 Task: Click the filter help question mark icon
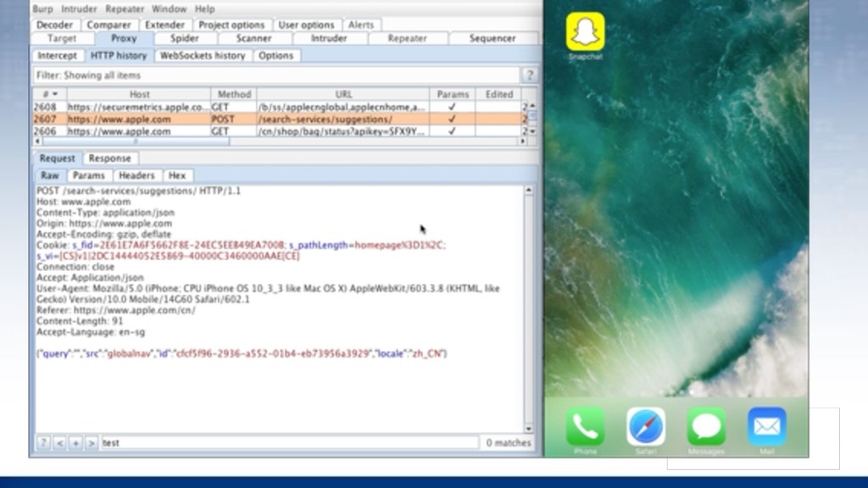tap(530, 75)
